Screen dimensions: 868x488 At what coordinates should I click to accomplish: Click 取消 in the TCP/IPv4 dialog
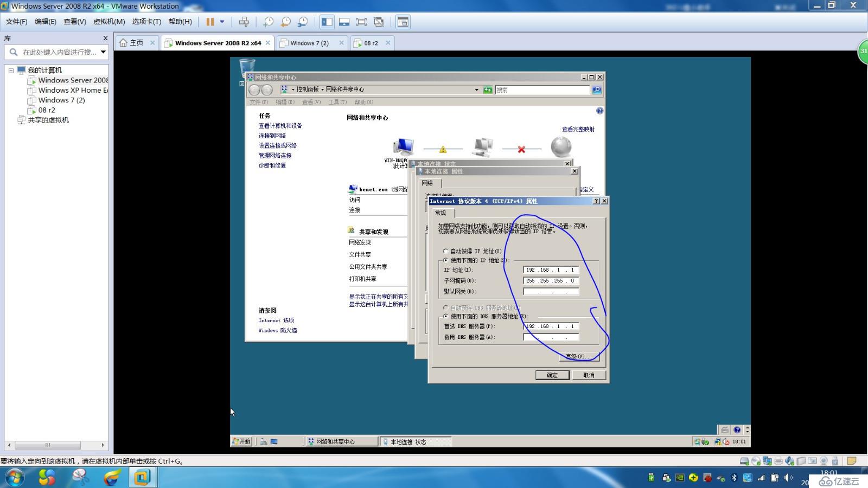[x=589, y=375]
